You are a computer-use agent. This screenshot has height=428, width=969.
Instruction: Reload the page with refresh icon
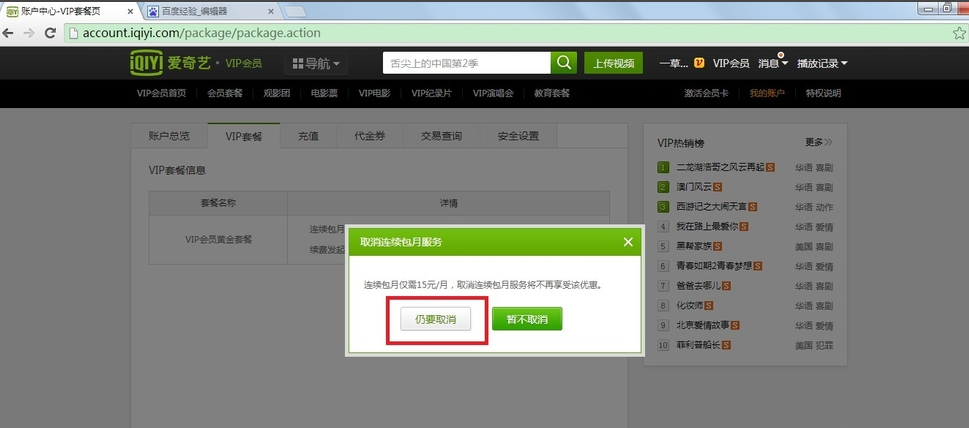coord(50,33)
